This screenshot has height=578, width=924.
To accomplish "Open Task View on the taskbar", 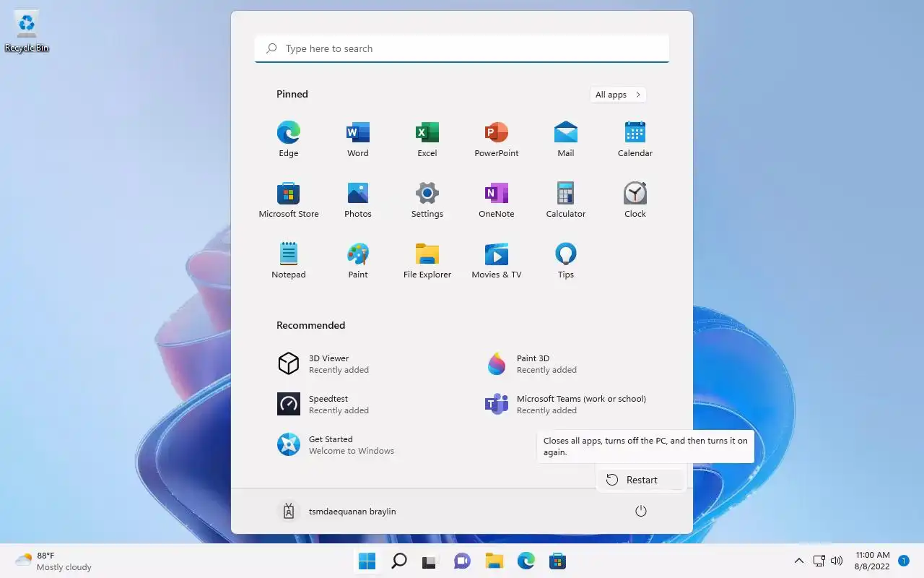I will [x=431, y=561].
